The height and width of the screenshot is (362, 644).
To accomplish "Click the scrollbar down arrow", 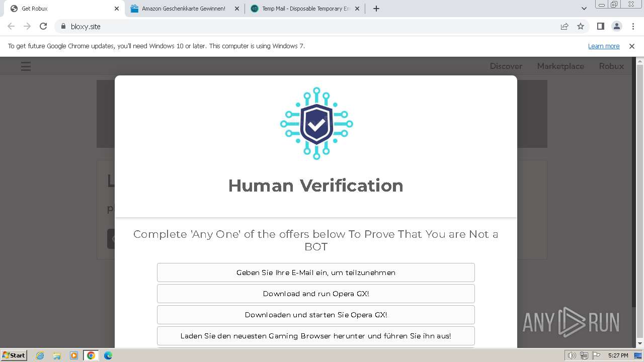I will coord(640,344).
